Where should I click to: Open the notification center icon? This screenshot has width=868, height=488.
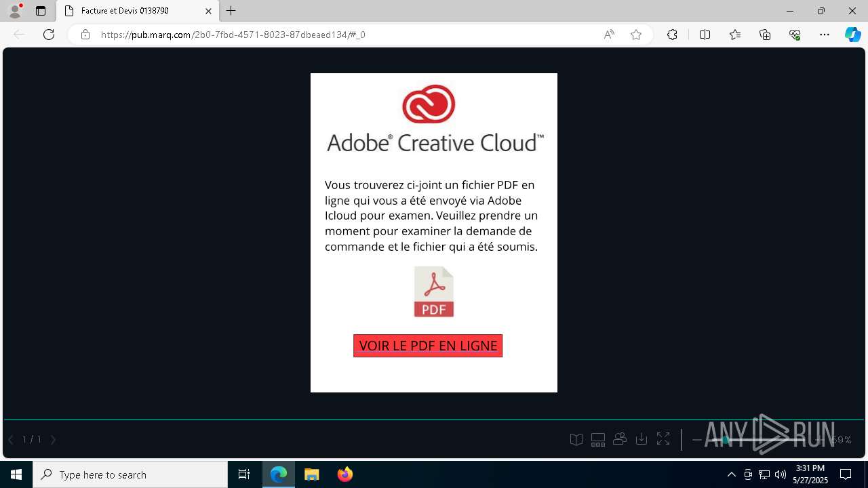coord(846,474)
